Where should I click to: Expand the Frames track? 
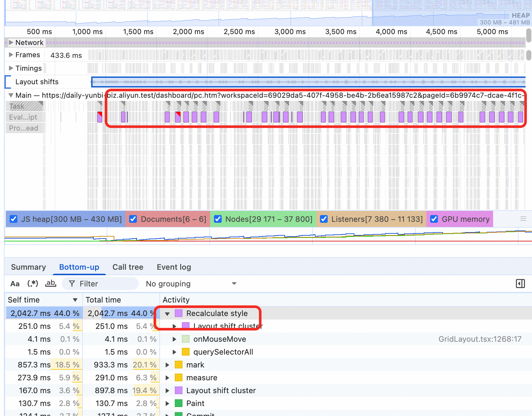[x=11, y=55]
